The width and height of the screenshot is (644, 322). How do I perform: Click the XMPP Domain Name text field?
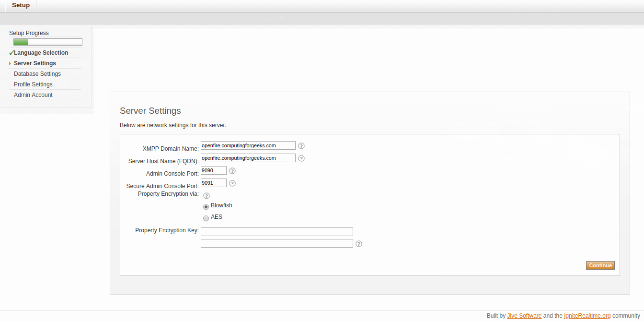point(248,145)
